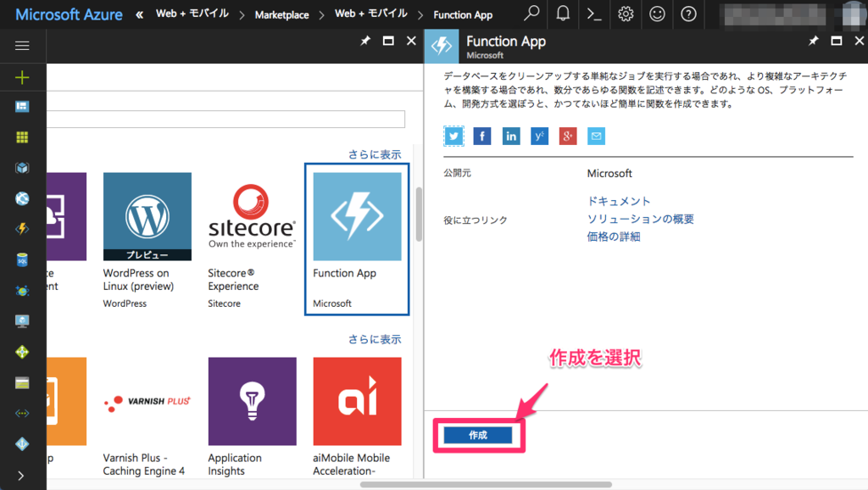The width and height of the screenshot is (868, 490).
Task: Share on Google Plus icon
Action: point(568,136)
